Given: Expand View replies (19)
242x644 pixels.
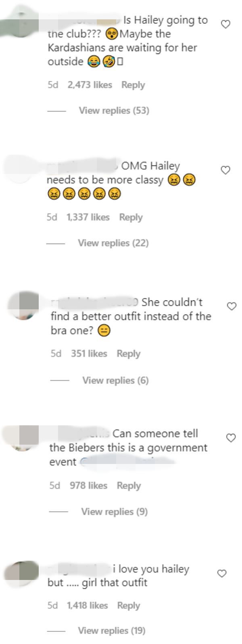Looking at the screenshot, I should (112, 631).
